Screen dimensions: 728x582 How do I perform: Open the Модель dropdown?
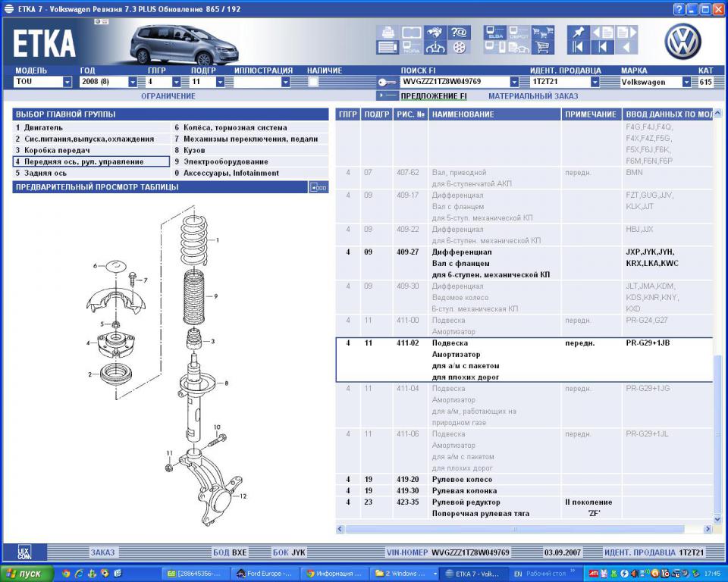tap(67, 82)
